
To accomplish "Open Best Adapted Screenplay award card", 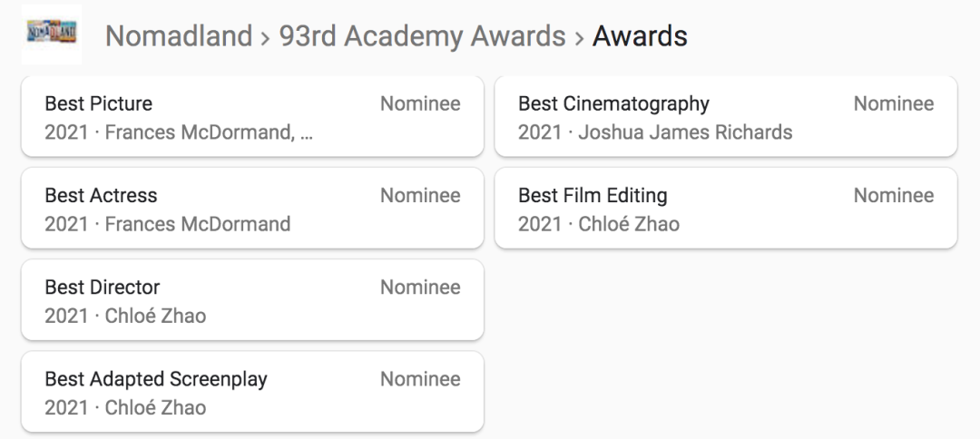I will [252, 392].
